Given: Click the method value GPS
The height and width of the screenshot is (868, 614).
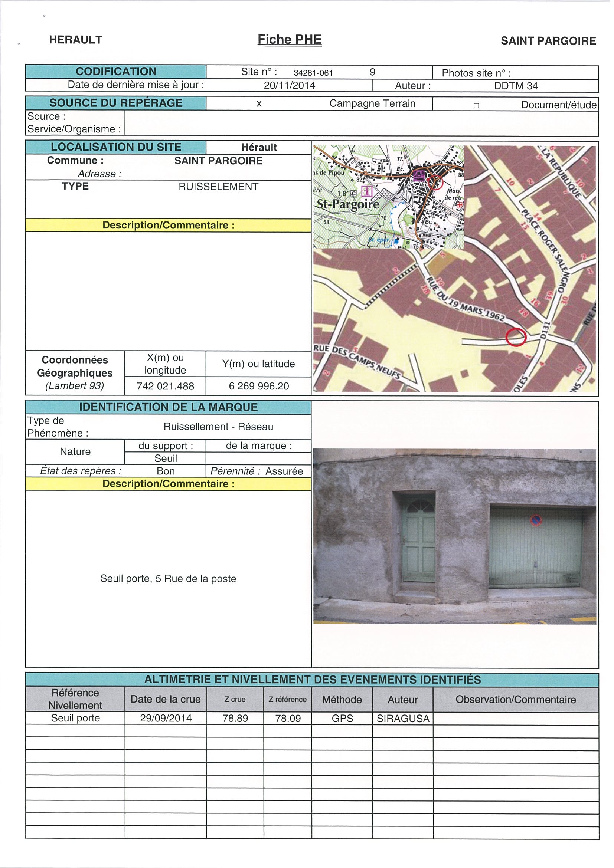Looking at the screenshot, I should [342, 718].
